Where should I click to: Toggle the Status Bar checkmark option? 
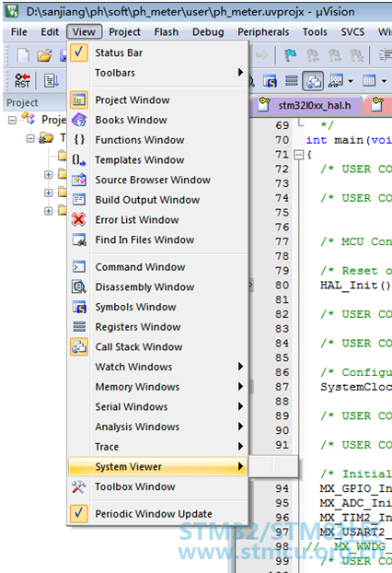pyautogui.click(x=158, y=53)
